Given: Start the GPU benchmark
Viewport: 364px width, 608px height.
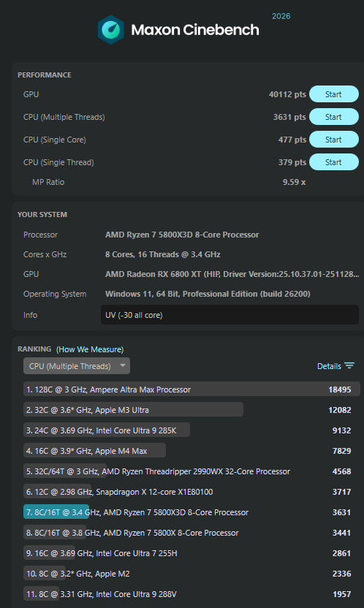Looking at the screenshot, I should 334,94.
